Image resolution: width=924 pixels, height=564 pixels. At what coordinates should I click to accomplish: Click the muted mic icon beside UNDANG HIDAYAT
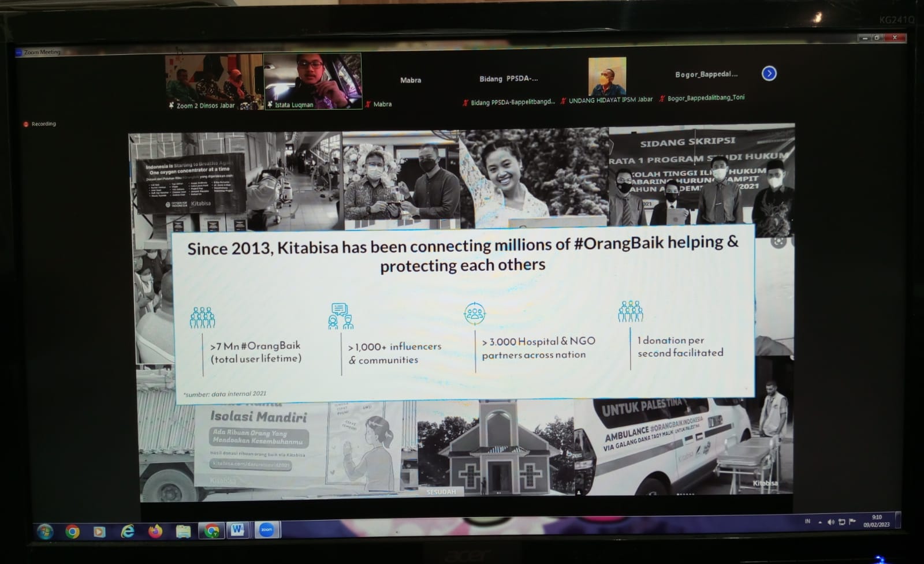pyautogui.click(x=564, y=101)
